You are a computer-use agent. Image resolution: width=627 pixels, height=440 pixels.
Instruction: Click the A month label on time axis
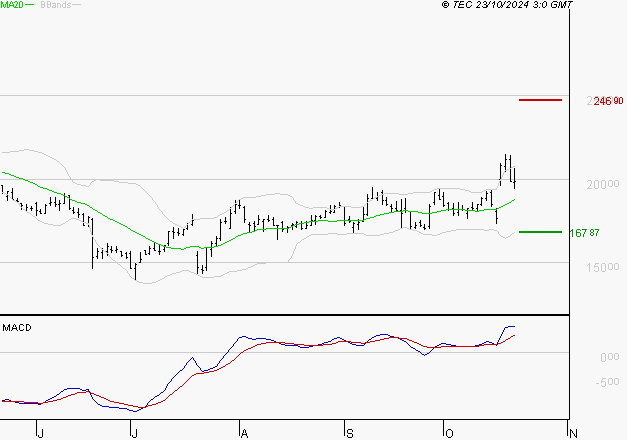(245, 433)
